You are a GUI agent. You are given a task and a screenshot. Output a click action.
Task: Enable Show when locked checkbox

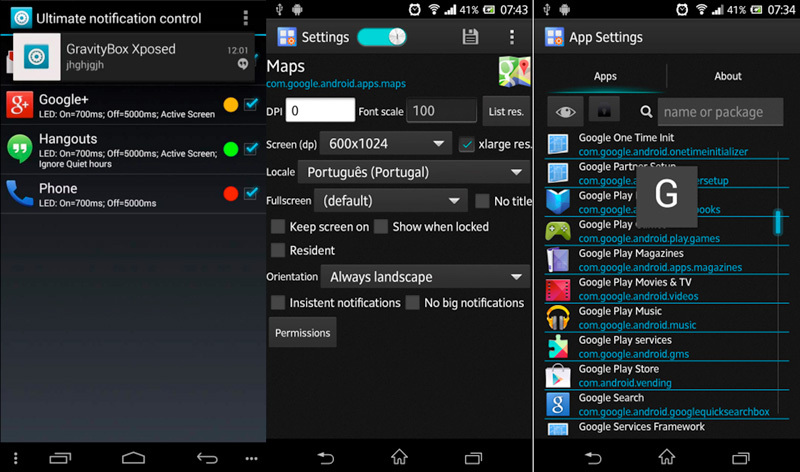pyautogui.click(x=381, y=227)
